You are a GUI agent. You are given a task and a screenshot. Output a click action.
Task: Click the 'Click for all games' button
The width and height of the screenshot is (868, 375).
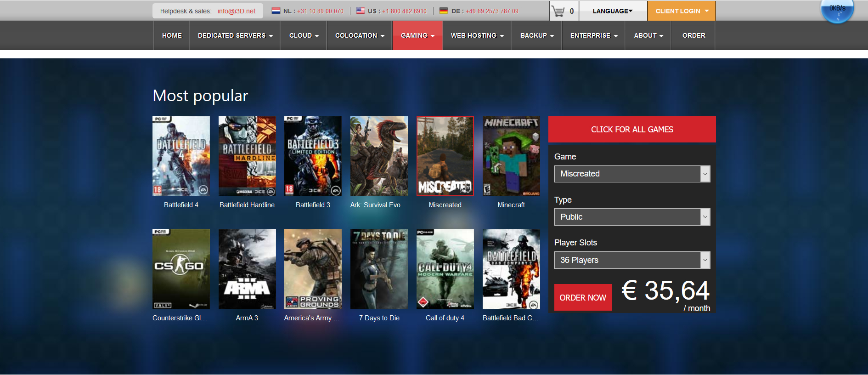(632, 129)
